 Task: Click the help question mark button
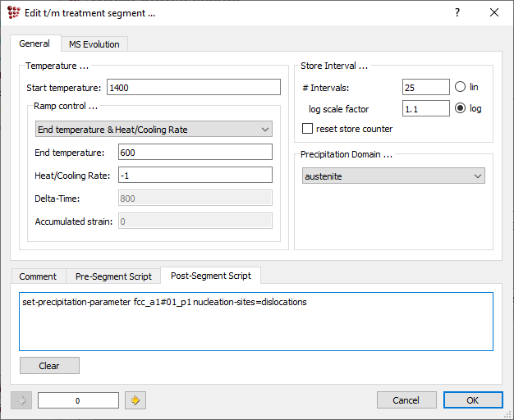point(457,12)
